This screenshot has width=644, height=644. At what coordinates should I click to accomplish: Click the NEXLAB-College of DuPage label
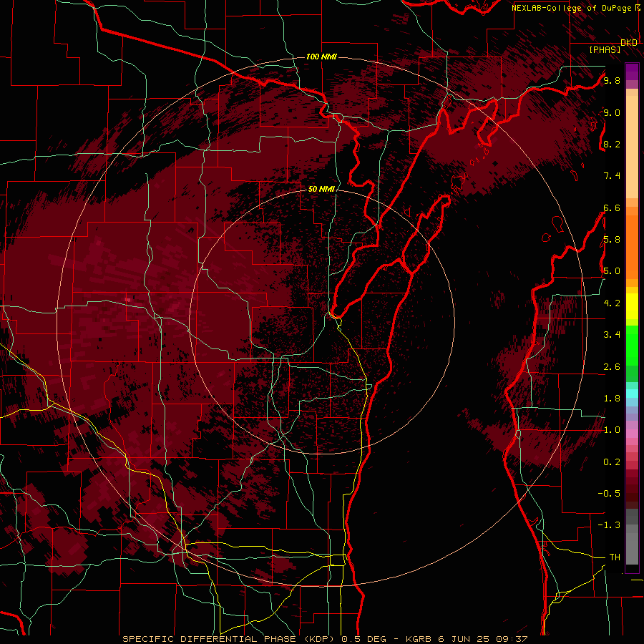pyautogui.click(x=572, y=8)
